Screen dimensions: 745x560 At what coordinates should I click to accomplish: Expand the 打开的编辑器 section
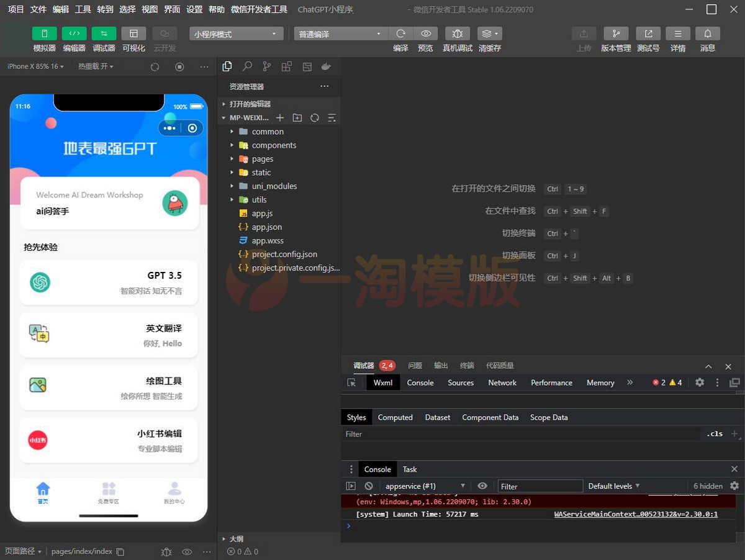pyautogui.click(x=279, y=104)
